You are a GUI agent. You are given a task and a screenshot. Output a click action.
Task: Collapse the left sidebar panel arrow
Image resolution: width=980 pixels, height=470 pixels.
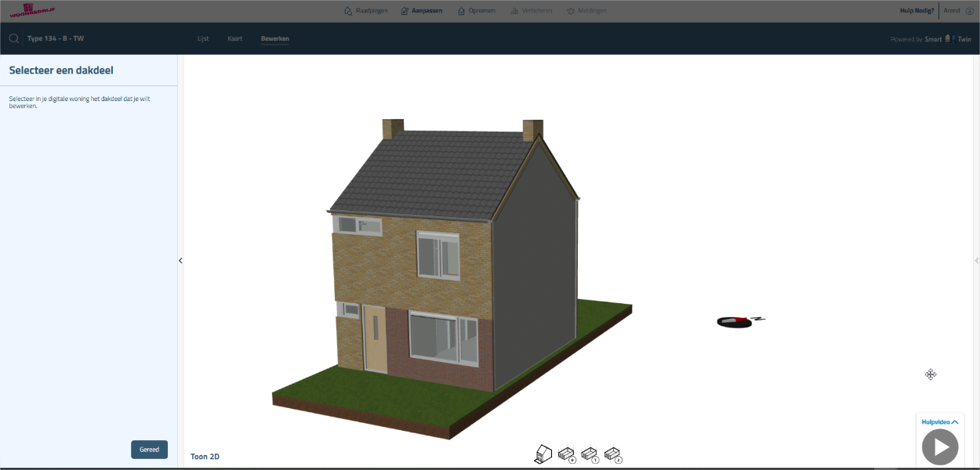tap(180, 261)
